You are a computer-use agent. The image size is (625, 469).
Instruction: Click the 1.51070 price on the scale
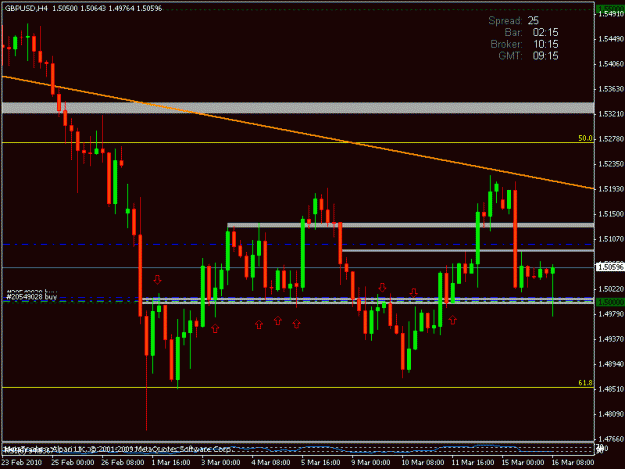tap(611, 239)
